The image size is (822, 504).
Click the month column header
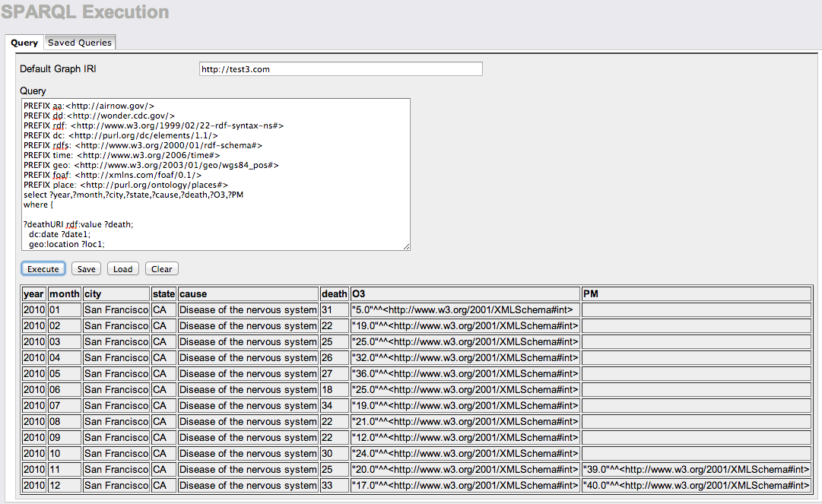[65, 293]
